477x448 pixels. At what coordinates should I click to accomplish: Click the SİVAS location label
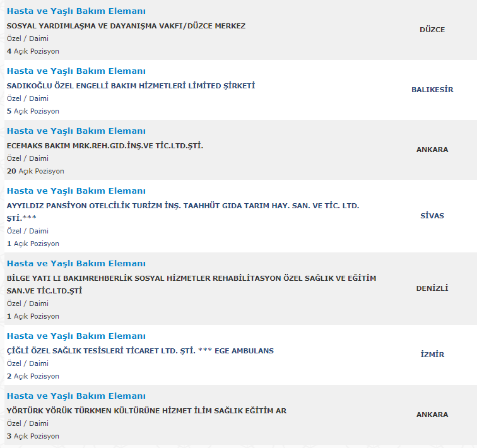432,216
